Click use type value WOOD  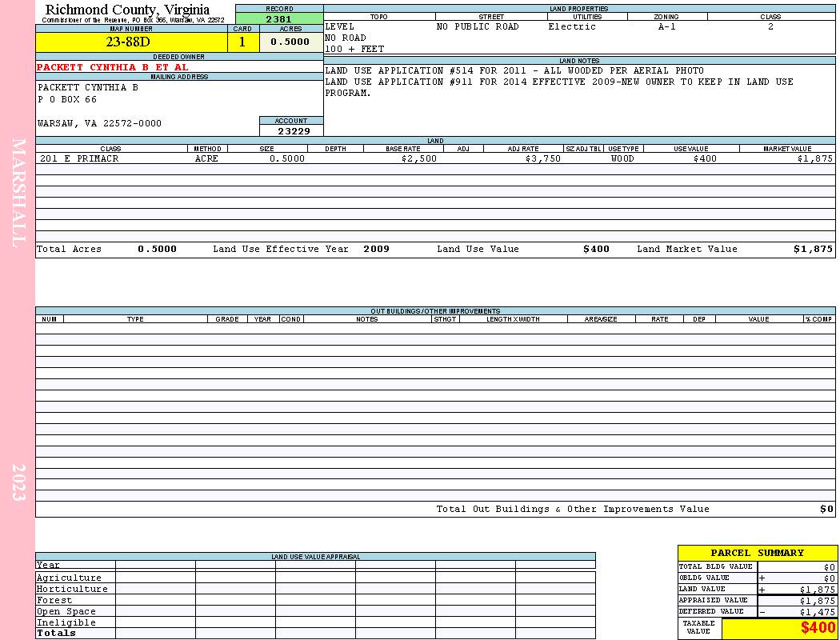coord(622,159)
